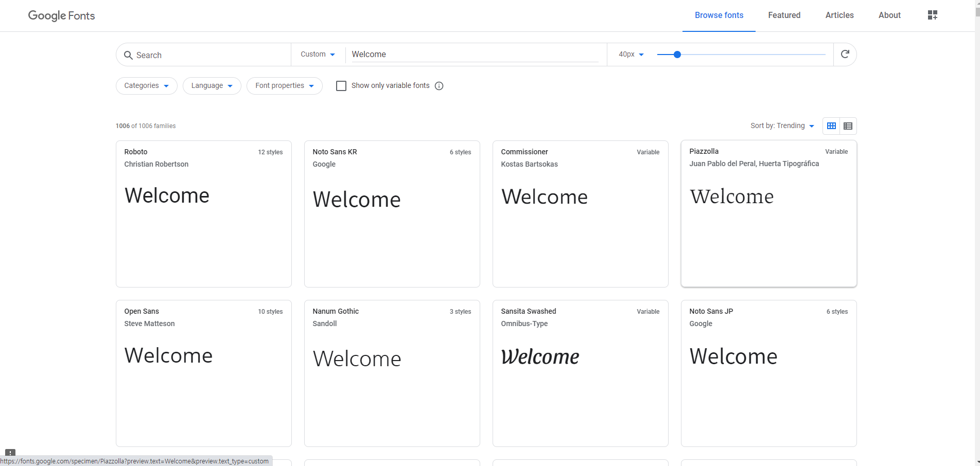Click the 1006 of 1006 families count

click(146, 126)
